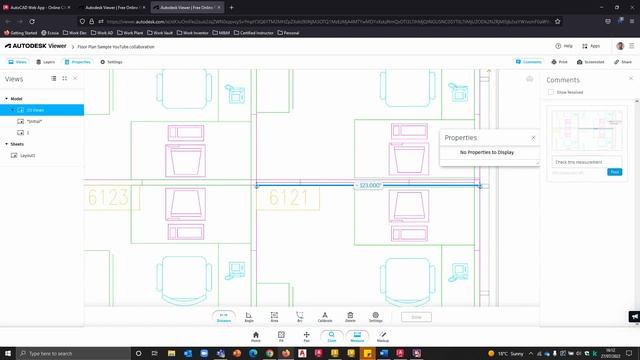Image resolution: width=640 pixels, height=360 pixels.
Task: Click the Done button in measure toolbar
Action: tap(416, 317)
